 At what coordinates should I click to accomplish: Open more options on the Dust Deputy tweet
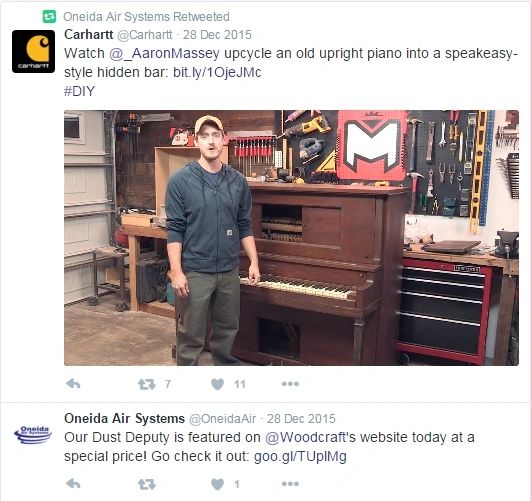[x=290, y=484]
